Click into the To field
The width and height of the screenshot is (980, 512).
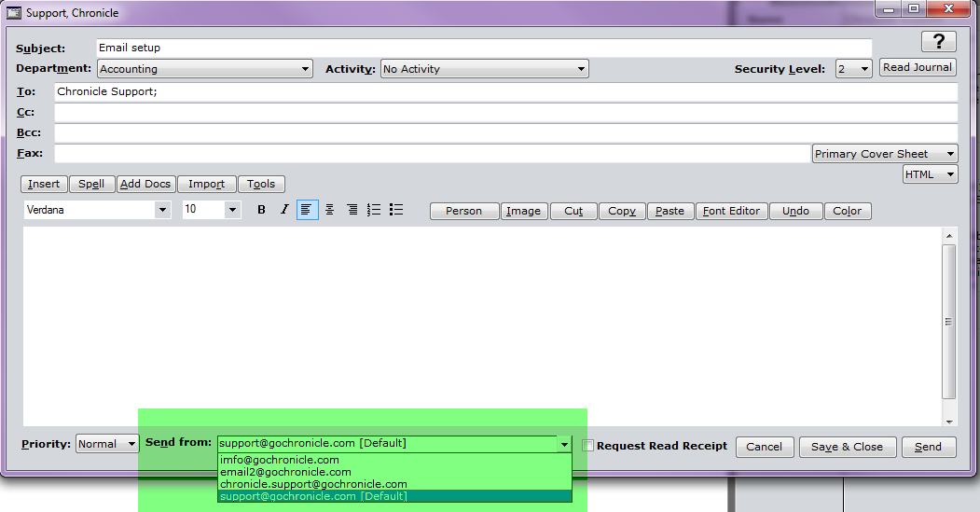pyautogui.click(x=505, y=92)
